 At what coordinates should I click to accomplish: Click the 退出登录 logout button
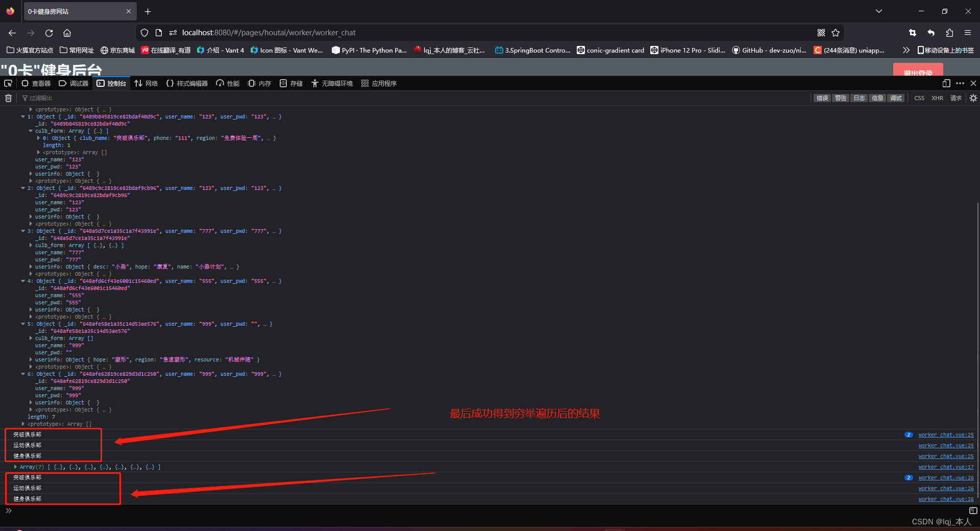click(918, 70)
